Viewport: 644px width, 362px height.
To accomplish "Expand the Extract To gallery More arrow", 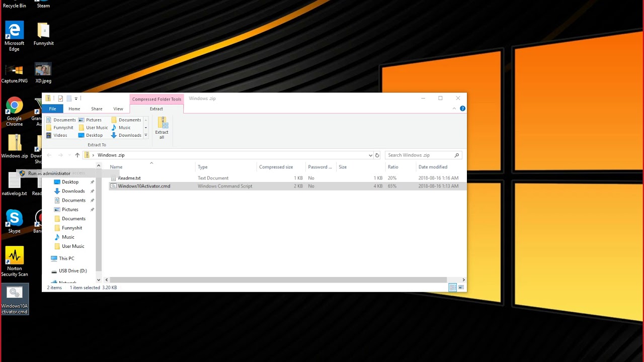I will point(146,135).
